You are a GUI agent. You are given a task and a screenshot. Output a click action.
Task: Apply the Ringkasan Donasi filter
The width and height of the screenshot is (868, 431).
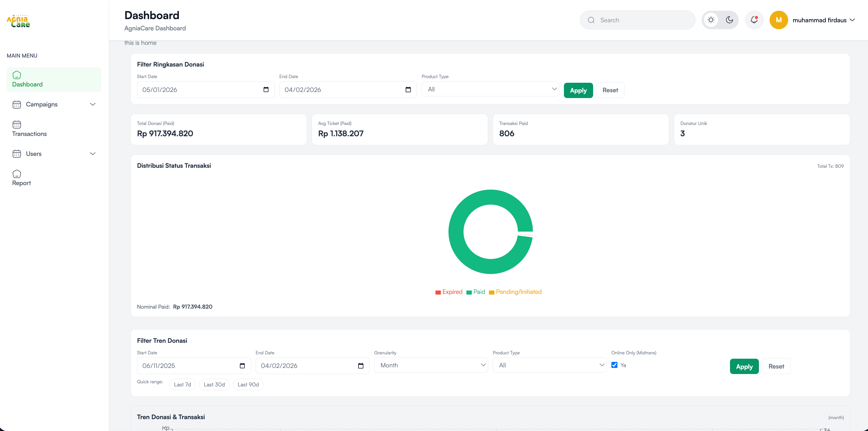tap(578, 90)
